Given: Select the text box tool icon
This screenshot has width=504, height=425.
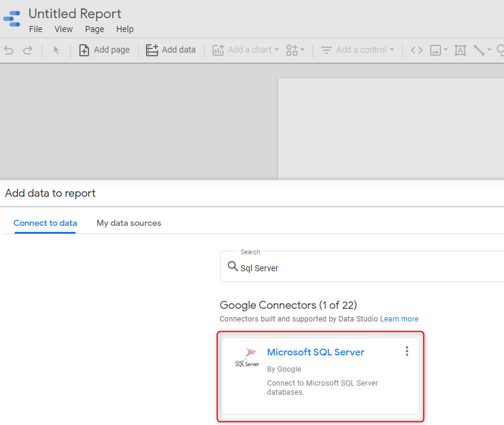Looking at the screenshot, I should 460,50.
